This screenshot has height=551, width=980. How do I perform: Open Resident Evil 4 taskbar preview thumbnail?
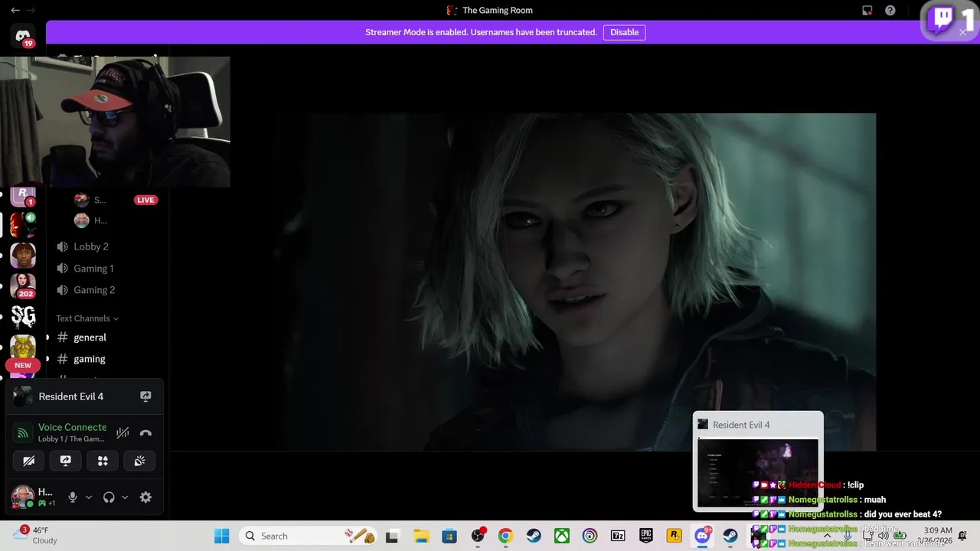(x=758, y=473)
